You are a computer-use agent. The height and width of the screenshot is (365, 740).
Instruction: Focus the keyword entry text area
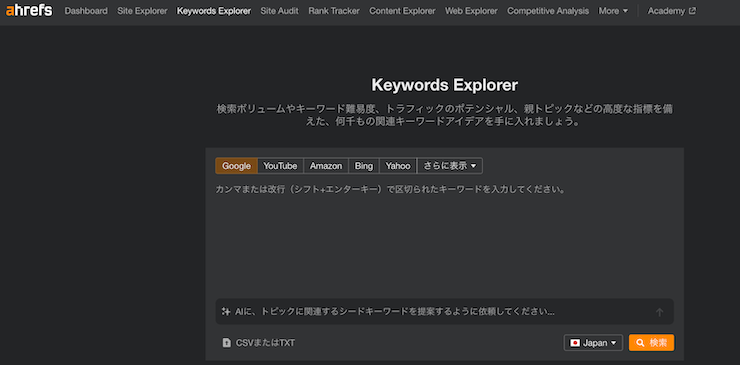pos(445,236)
